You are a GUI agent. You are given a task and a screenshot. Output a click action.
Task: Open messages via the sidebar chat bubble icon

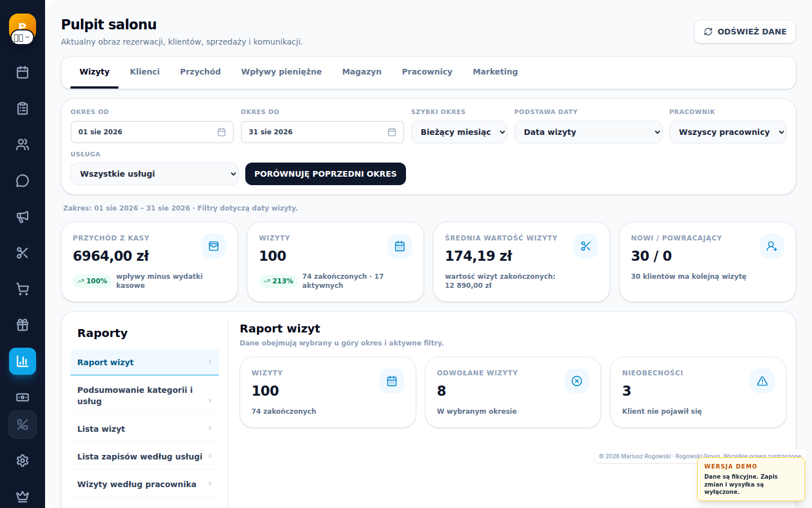pyautogui.click(x=23, y=181)
